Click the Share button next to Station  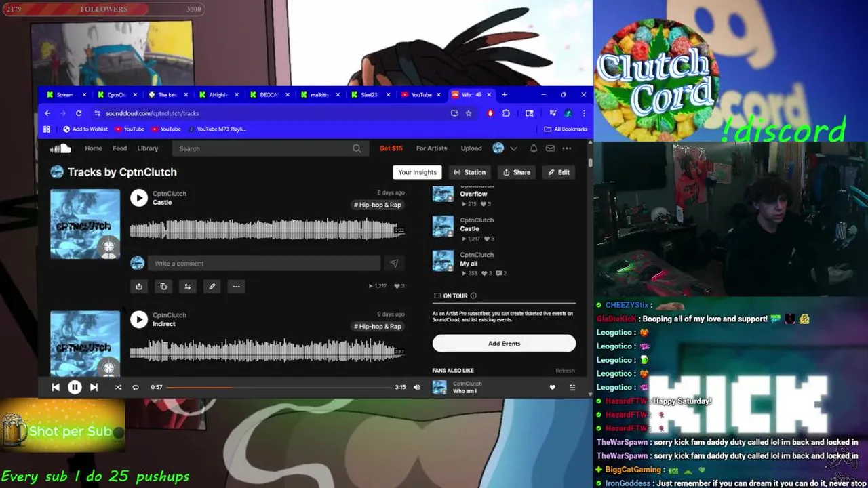[517, 172]
